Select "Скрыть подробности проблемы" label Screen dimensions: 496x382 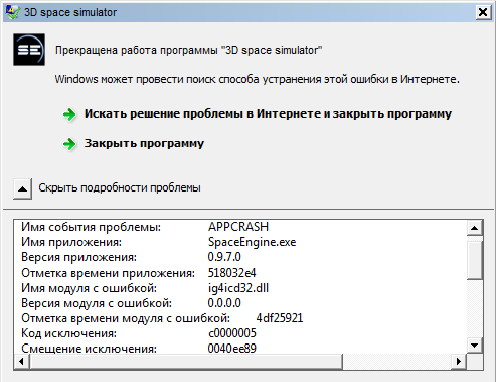119,188
